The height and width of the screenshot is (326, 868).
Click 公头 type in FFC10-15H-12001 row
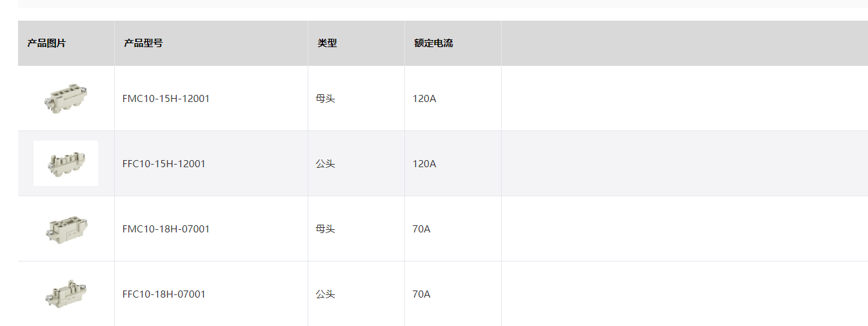325,164
